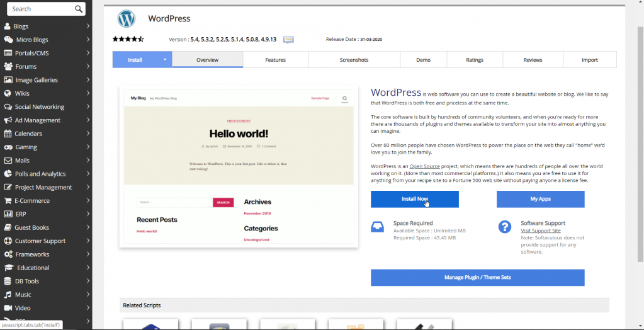Image resolution: width=644 pixels, height=330 pixels.
Task: Click the Related Scripts heading
Action: click(x=142, y=305)
